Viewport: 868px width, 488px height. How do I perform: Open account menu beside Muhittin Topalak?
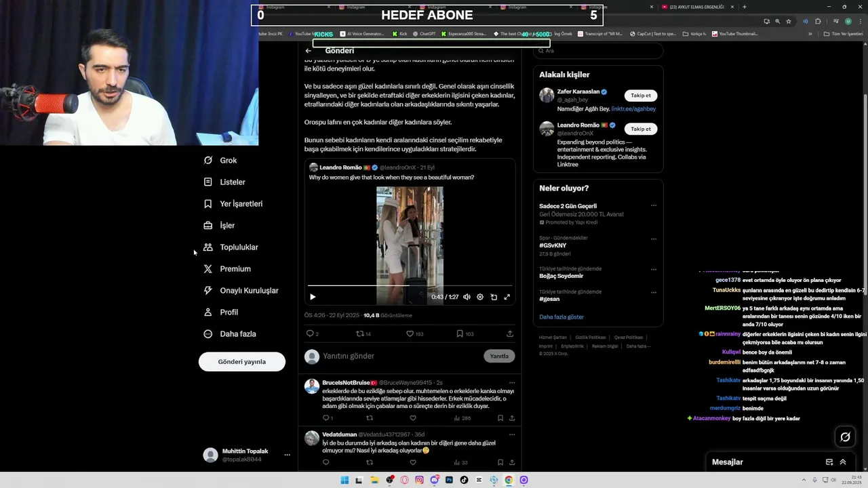(x=287, y=455)
